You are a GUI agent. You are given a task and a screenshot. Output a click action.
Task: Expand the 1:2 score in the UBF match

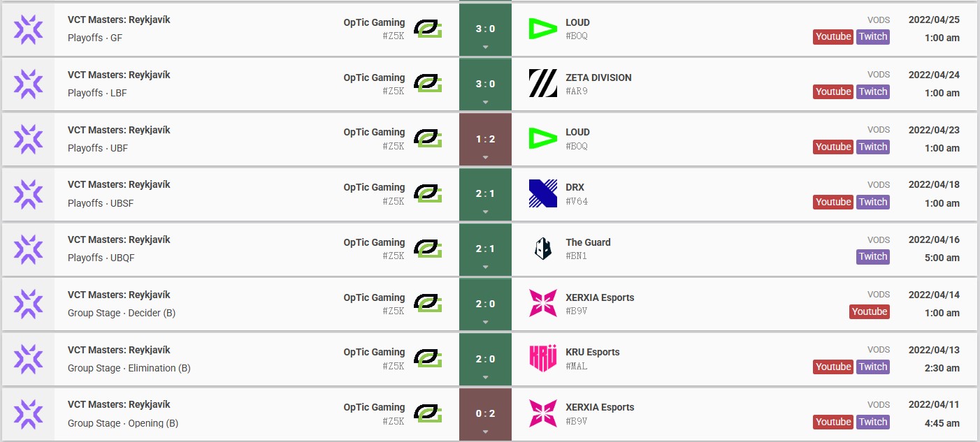485,139
